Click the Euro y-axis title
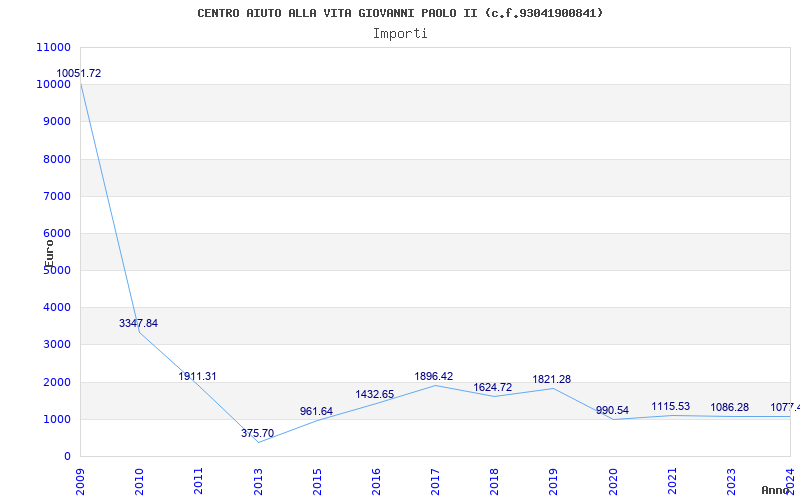Screen dimensions: 800x500 pos(49,254)
